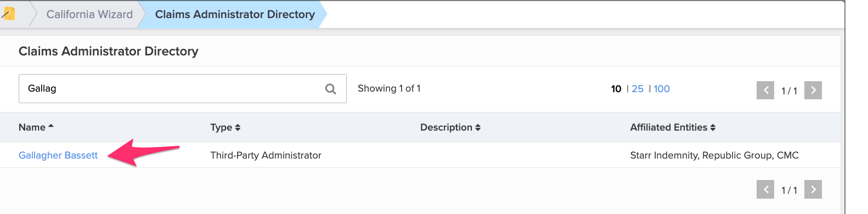The height and width of the screenshot is (214, 868).
Task: Select the bottom next page arrow
Action: 813,189
